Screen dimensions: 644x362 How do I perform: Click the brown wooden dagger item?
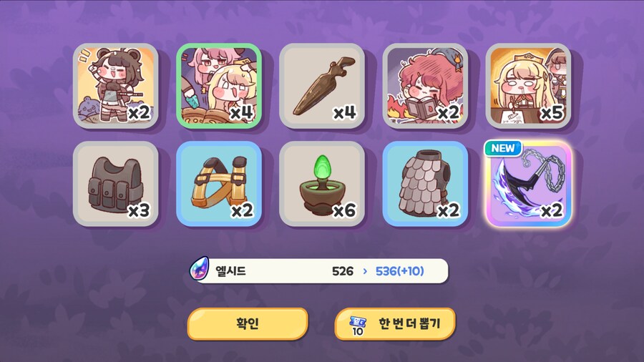pyautogui.click(x=322, y=85)
